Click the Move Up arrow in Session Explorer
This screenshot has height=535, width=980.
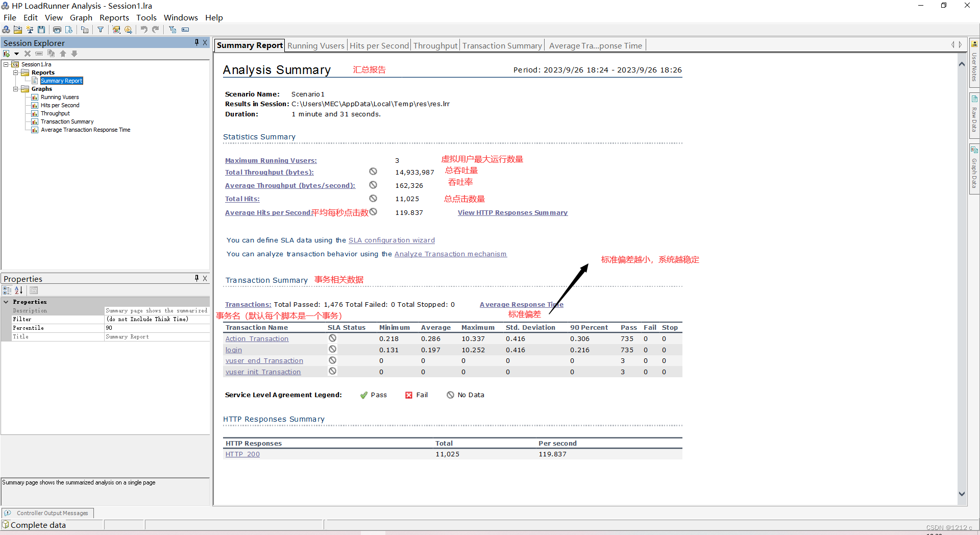[x=63, y=54]
